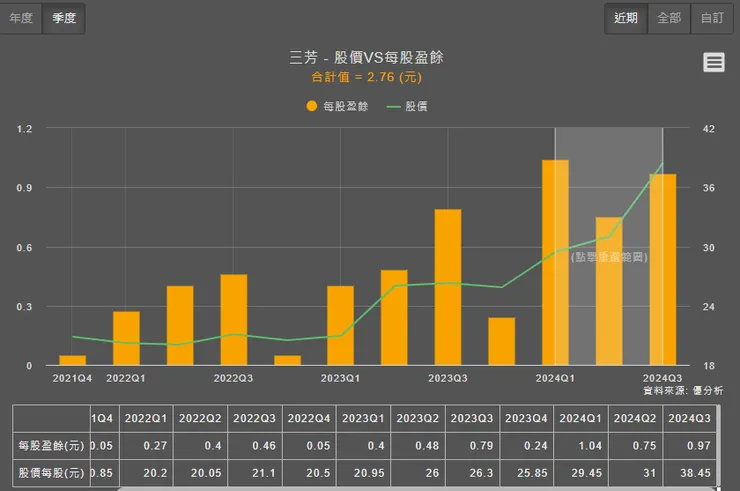The image size is (740, 491).
Task: Click the 資料來源: 優分析 credit text
Action: coord(683,390)
